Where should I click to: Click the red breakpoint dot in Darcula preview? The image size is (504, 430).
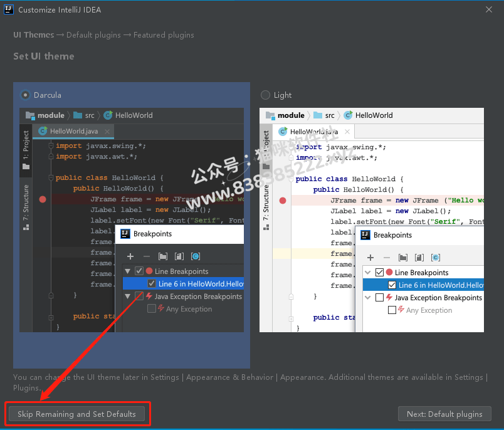pos(43,199)
